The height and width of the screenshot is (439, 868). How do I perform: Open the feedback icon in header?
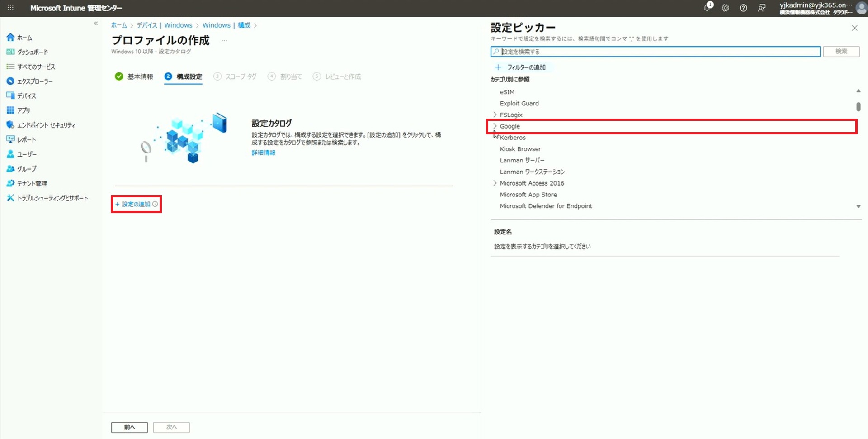tap(762, 8)
